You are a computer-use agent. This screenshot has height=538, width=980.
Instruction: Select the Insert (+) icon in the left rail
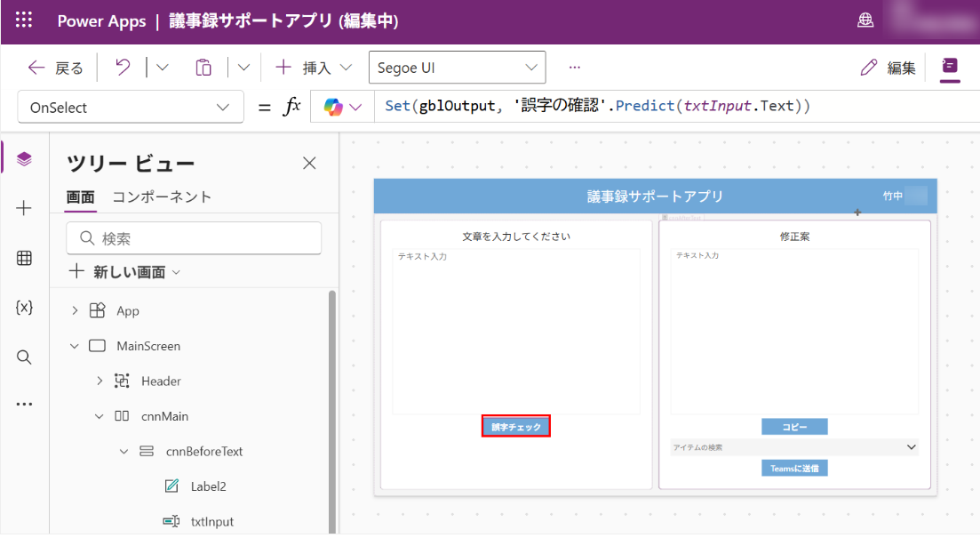24,208
